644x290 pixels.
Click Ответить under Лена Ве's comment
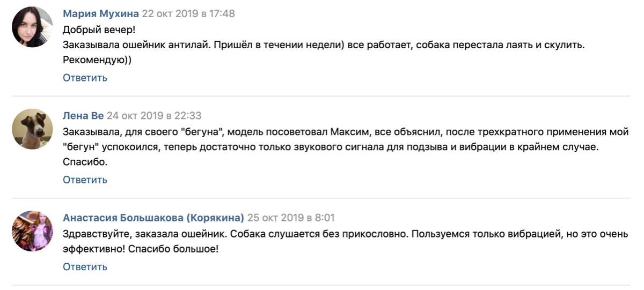85,180
